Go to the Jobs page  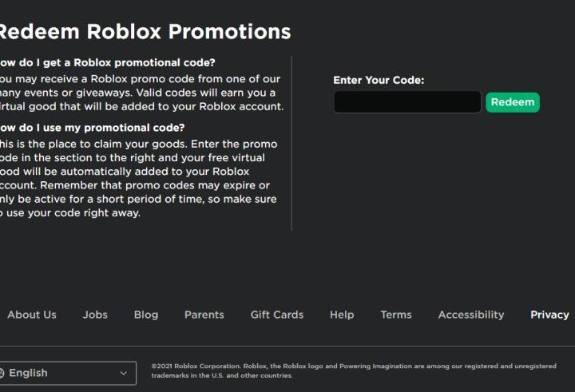tap(95, 315)
